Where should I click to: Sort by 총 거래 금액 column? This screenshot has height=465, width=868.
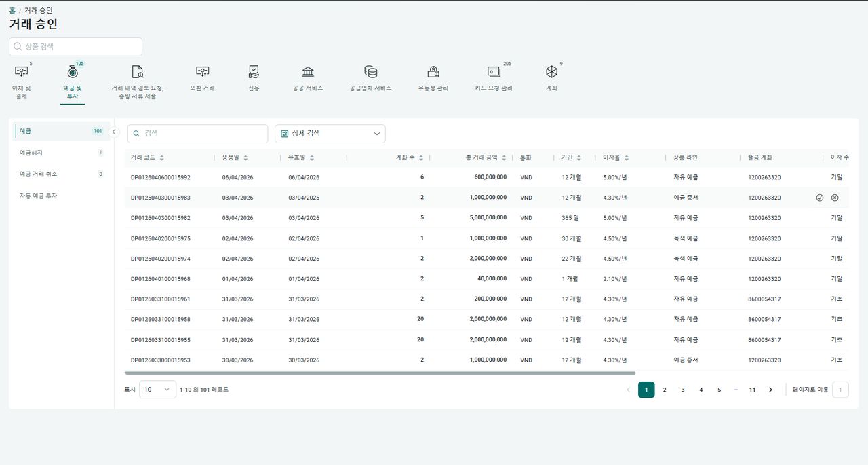(x=503, y=157)
